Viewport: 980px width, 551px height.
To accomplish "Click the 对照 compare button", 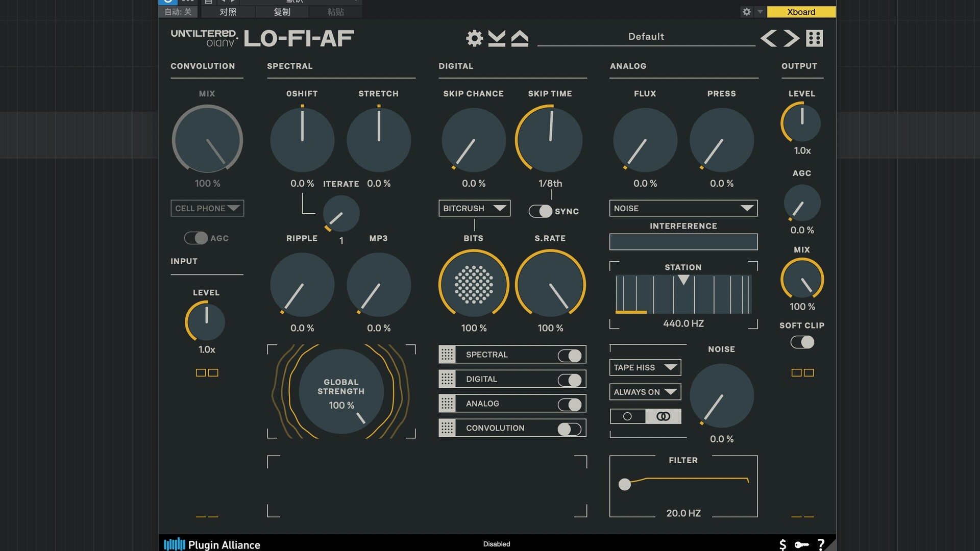I will point(228,12).
